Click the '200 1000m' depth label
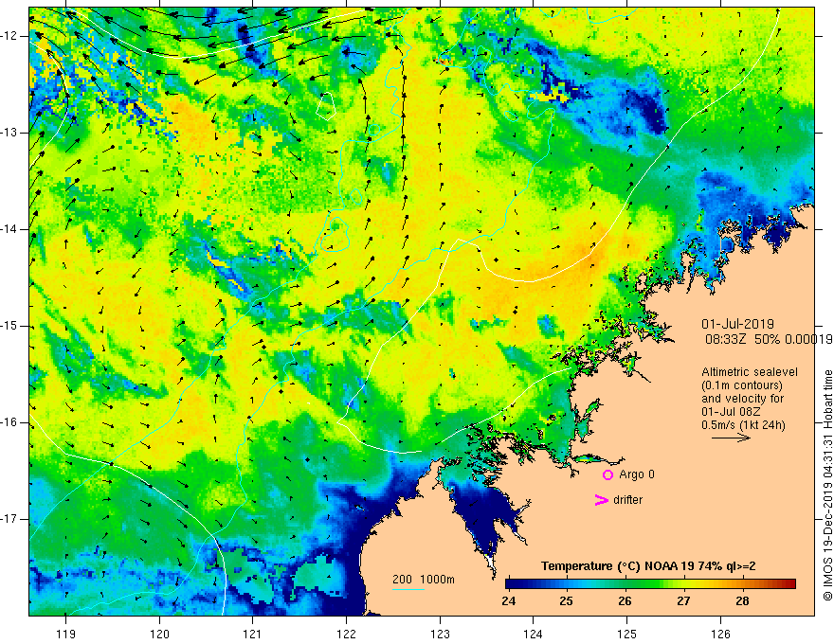This screenshot has width=834, height=644. [x=424, y=580]
